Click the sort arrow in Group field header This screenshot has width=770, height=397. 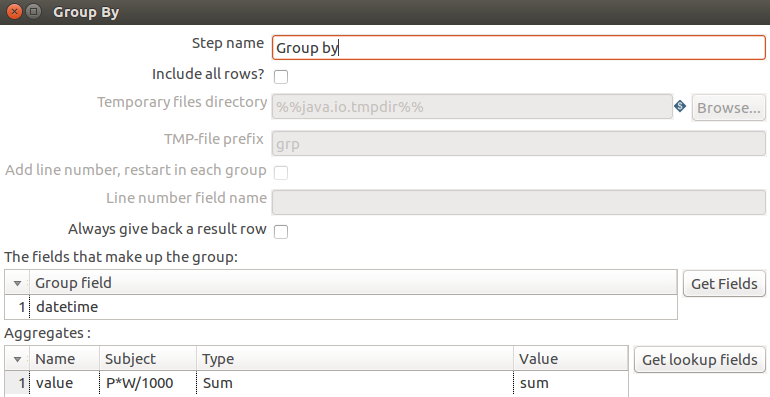click(17, 283)
